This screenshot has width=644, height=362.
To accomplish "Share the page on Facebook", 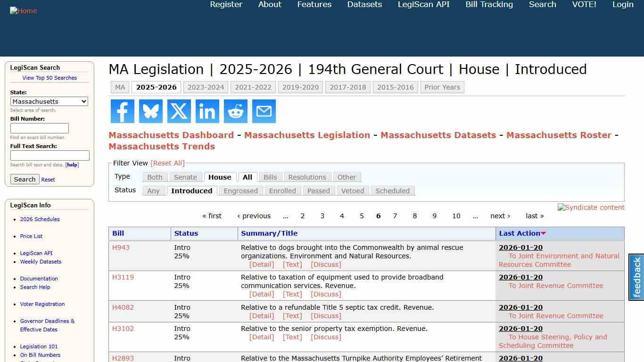I will pyautogui.click(x=122, y=111).
